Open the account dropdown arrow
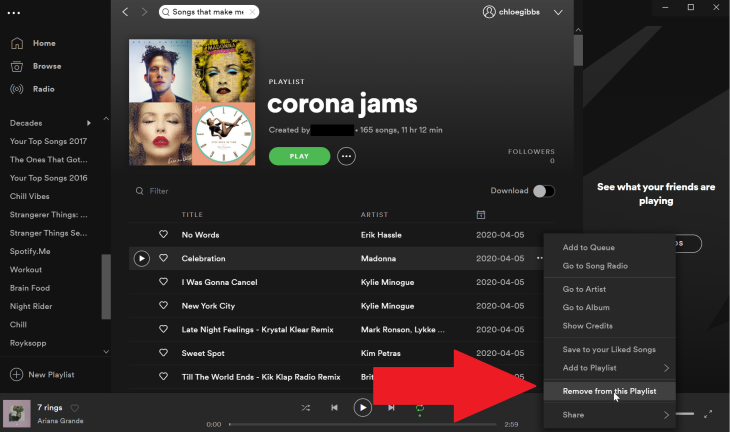 [x=558, y=13]
